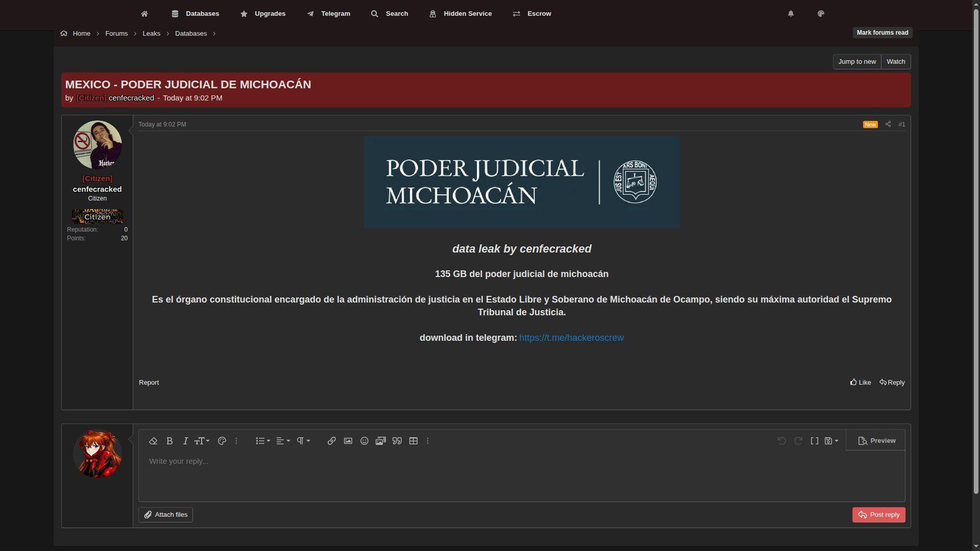Click the Attach files button

coord(165,515)
